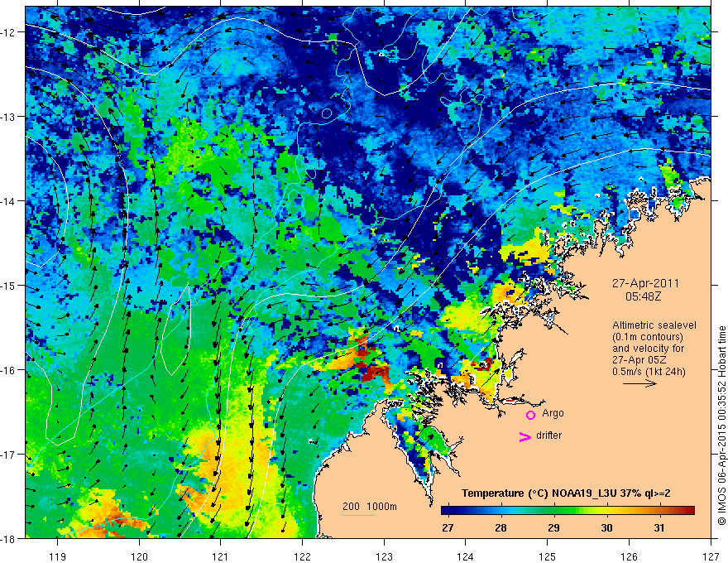Click latitude label -16
Viewport: 728px width, 563px height.
pos(8,370)
